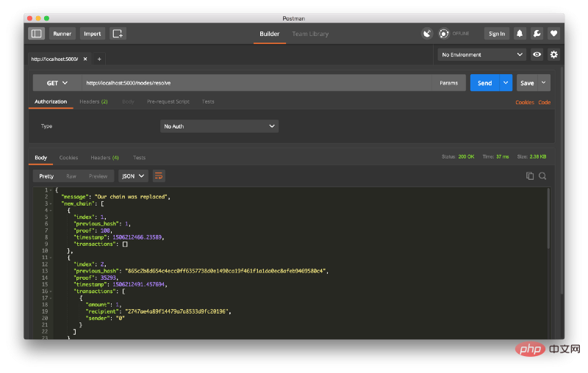Collapse new_chain array at line 3
This screenshot has height=373, width=588.
click(x=51, y=203)
